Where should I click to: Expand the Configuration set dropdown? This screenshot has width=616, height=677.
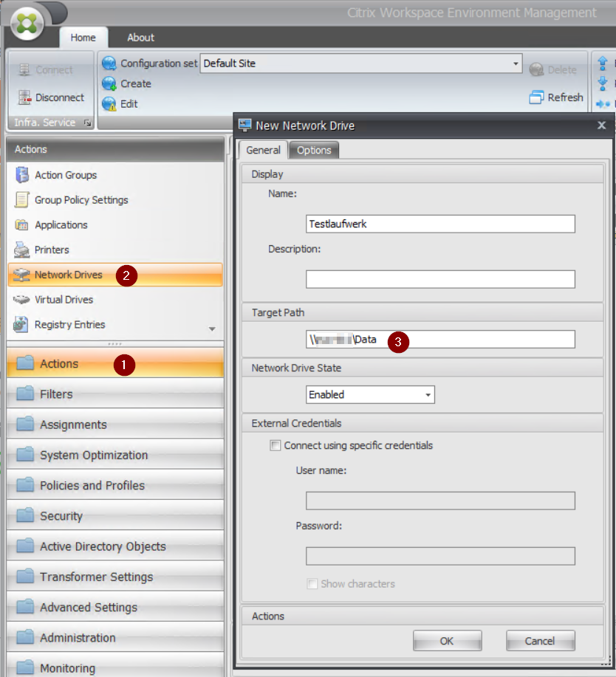pyautogui.click(x=516, y=64)
